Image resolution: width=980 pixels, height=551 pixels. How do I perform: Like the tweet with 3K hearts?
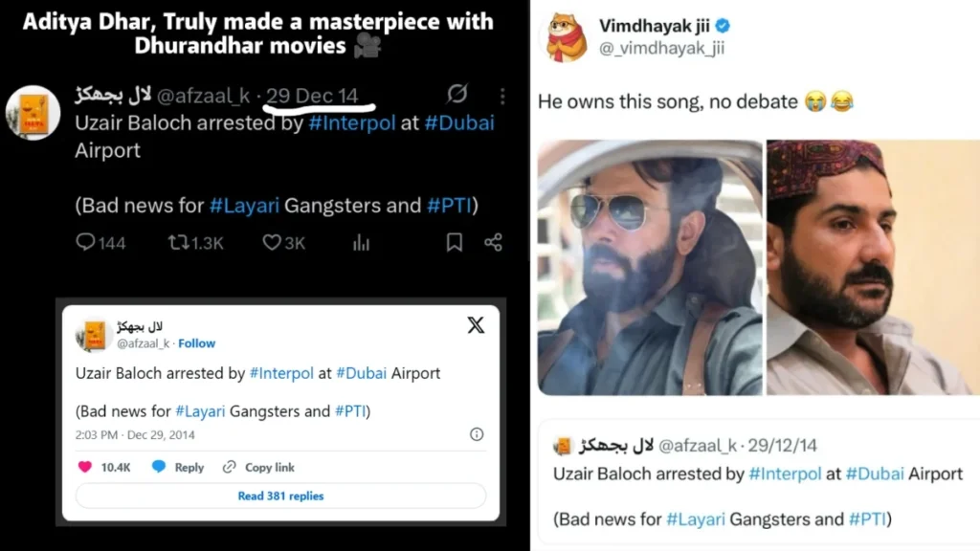coord(272,243)
